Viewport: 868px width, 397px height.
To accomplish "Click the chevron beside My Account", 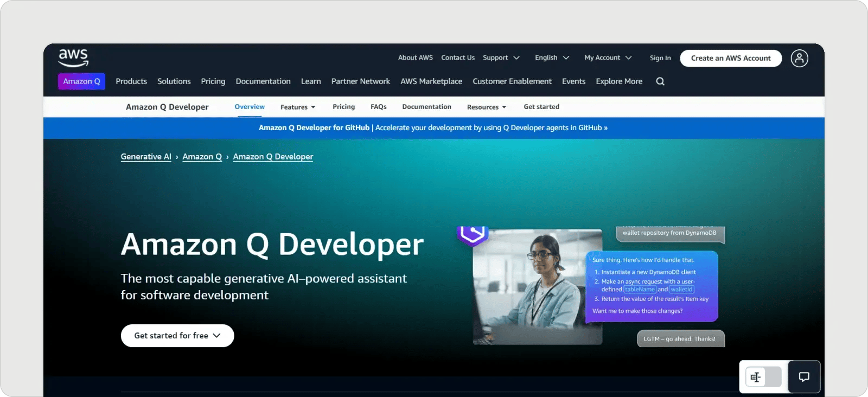I will pyautogui.click(x=629, y=58).
